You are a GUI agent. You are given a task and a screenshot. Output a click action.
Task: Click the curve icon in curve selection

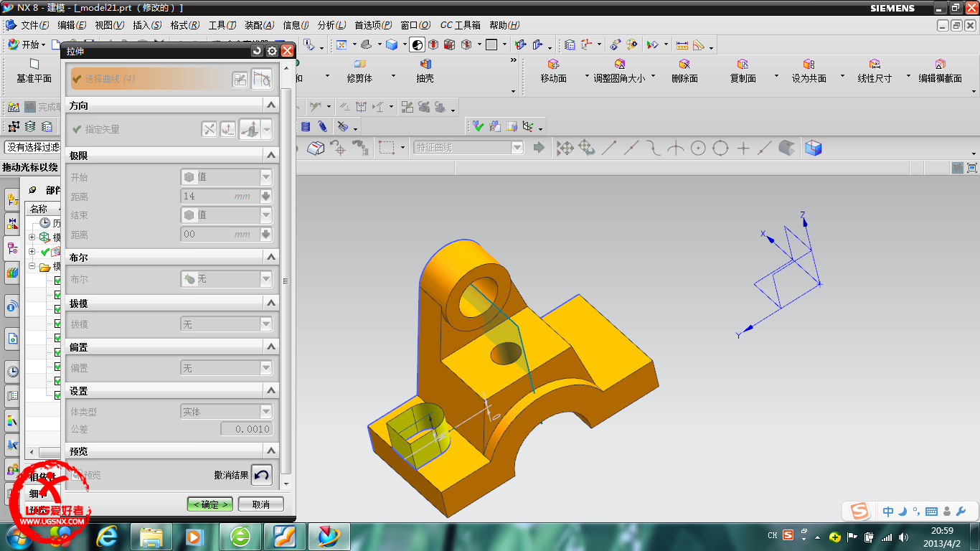pyautogui.click(x=262, y=80)
